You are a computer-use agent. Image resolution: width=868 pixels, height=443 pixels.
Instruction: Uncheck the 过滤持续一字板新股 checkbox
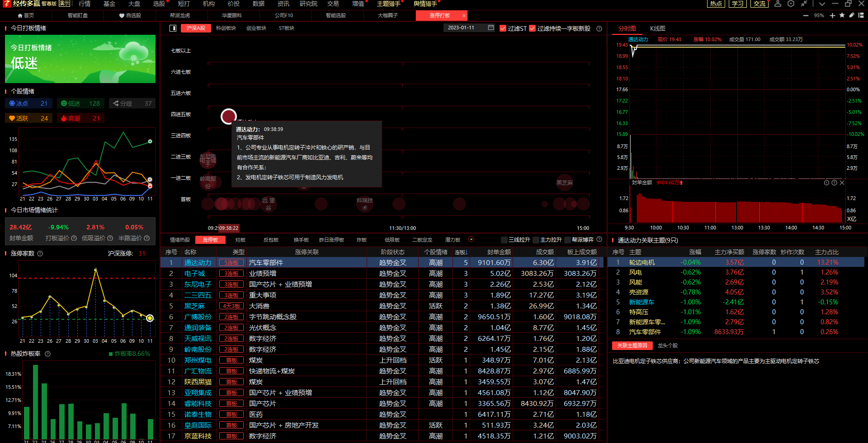pos(532,28)
